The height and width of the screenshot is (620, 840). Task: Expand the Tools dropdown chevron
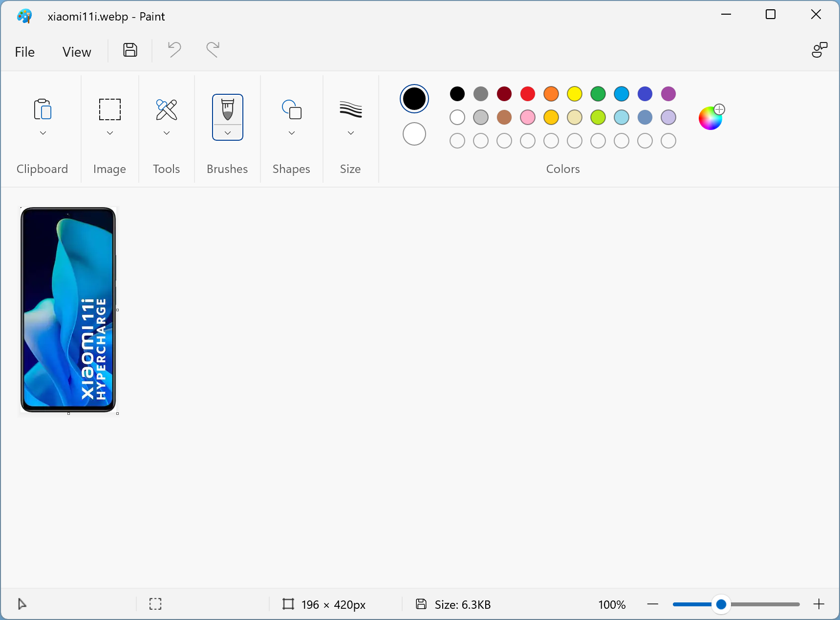point(167,133)
